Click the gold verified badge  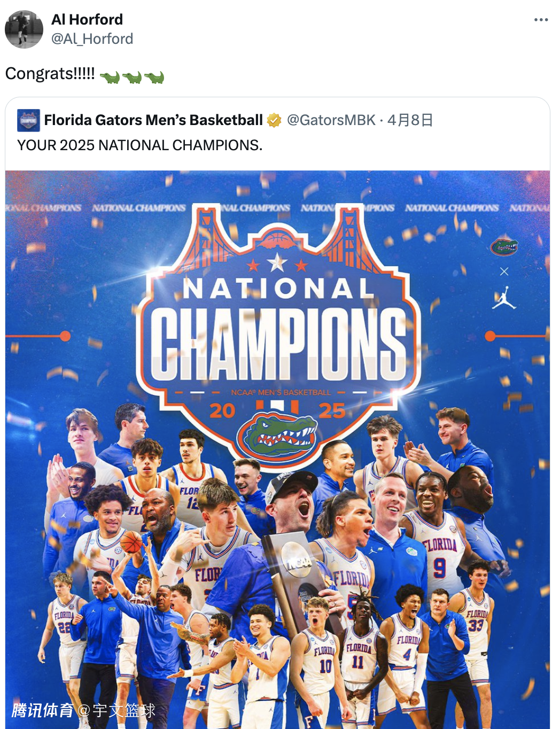click(274, 120)
